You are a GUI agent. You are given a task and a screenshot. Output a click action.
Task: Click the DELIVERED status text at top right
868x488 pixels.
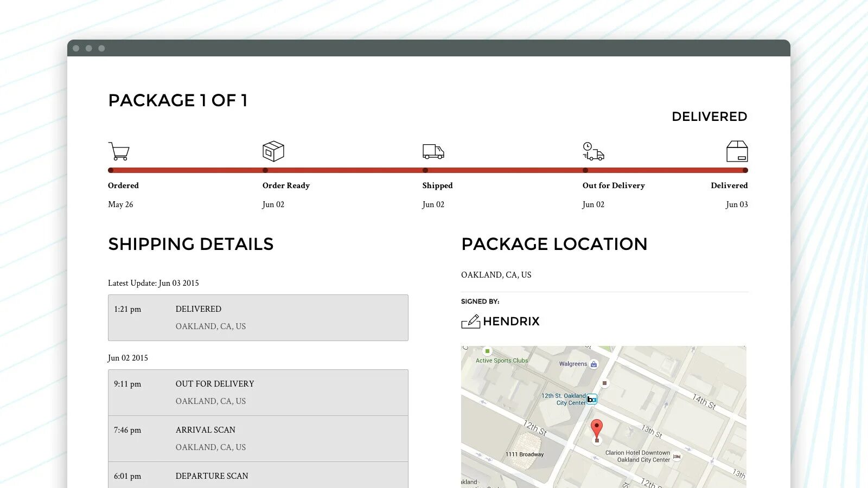pyautogui.click(x=710, y=117)
